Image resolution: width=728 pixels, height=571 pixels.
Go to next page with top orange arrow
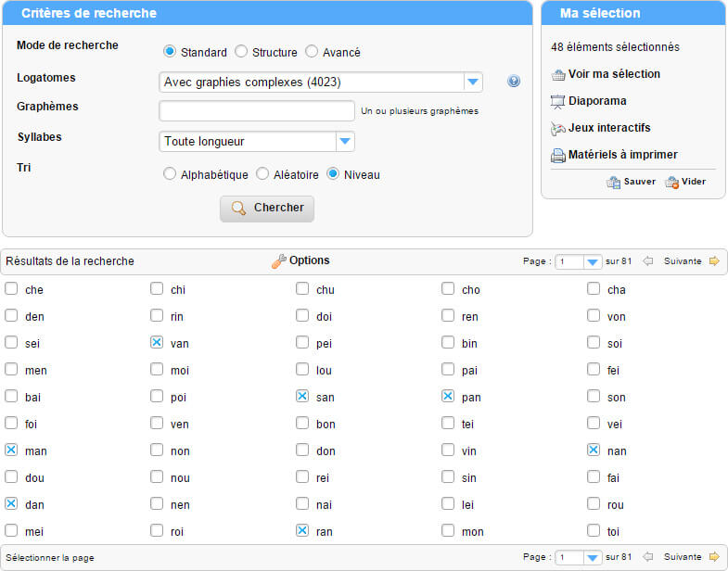tap(714, 260)
